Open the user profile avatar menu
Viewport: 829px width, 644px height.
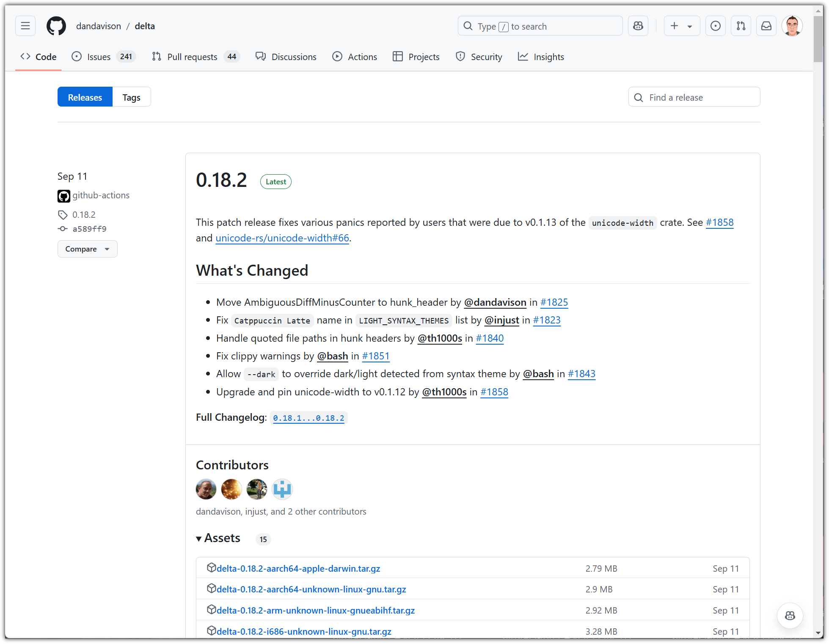click(x=792, y=26)
